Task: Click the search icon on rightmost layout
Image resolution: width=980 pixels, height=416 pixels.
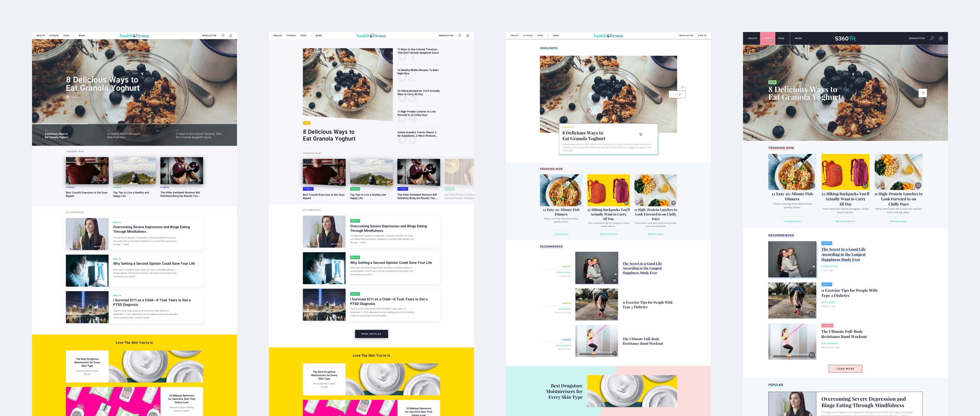Action: (x=933, y=38)
